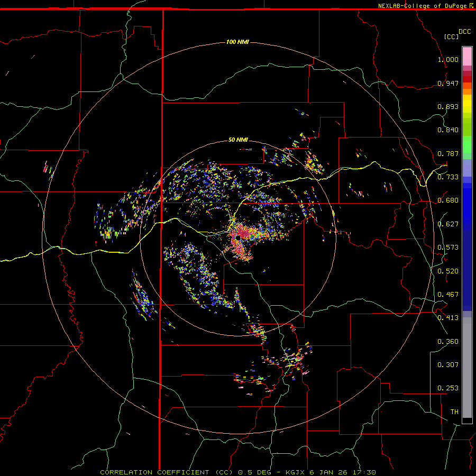The height and width of the screenshot is (476, 476).
Task: Click the 1.000 value on the color scale
Action: (x=448, y=59)
